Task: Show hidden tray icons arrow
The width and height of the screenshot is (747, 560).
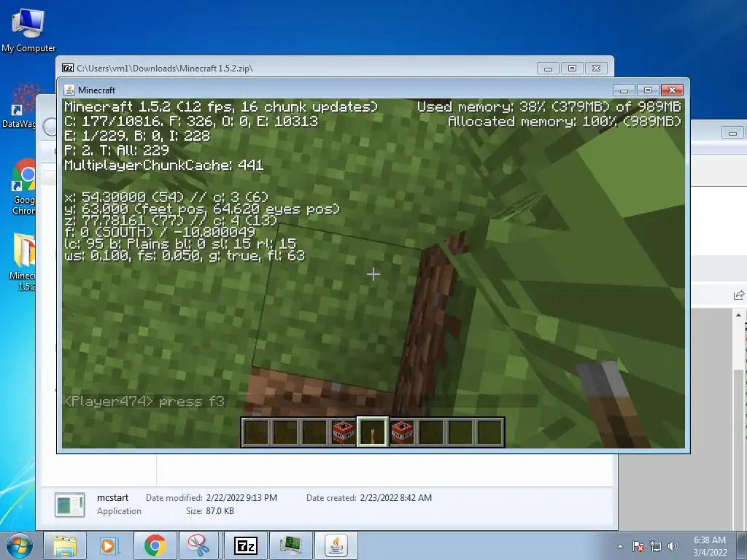Action: click(620, 546)
